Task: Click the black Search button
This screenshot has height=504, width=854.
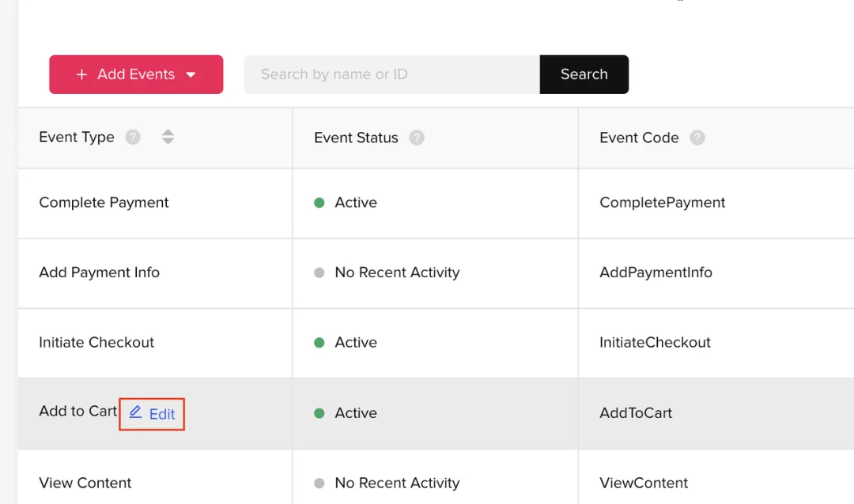Action: point(584,74)
